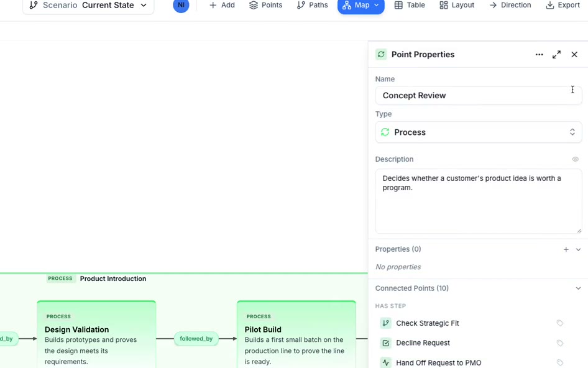Toggle the Description visibility eye icon
The image size is (588, 368).
(x=575, y=159)
